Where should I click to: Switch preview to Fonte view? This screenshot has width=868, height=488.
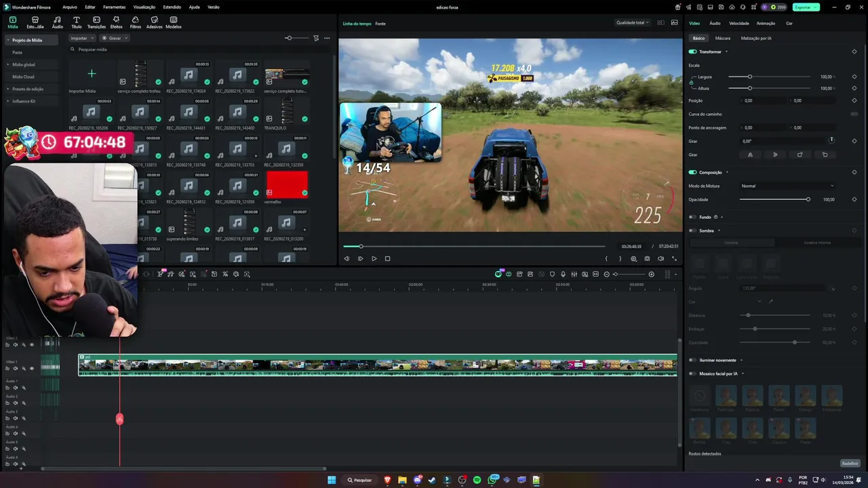click(380, 23)
